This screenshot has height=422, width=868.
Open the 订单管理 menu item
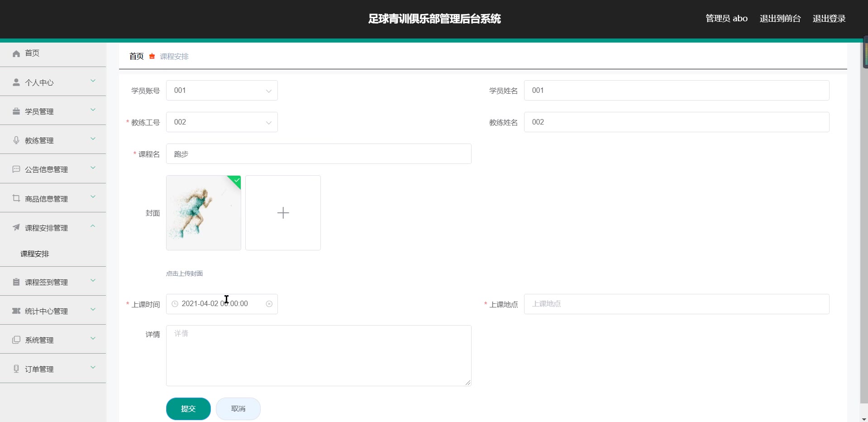click(53, 369)
